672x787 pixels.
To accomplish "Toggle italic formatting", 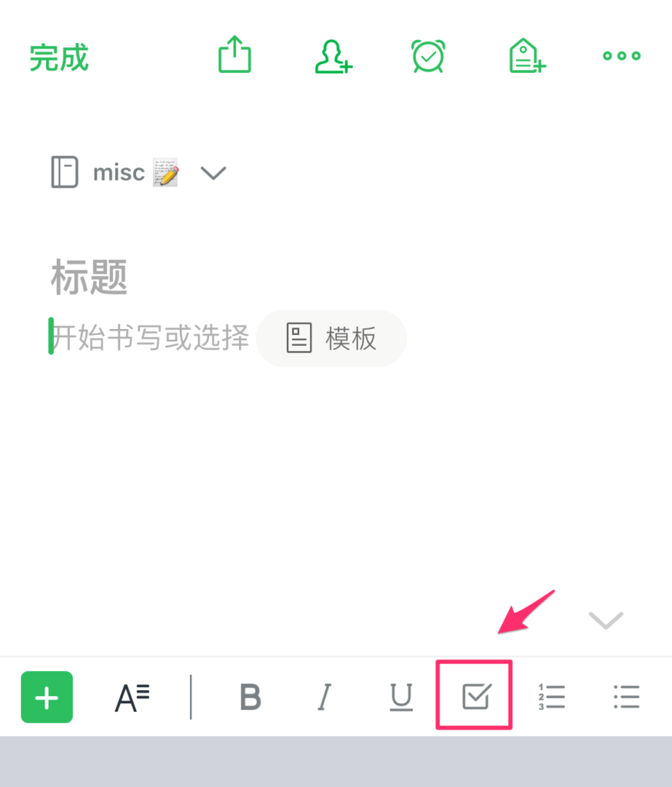I will click(324, 697).
